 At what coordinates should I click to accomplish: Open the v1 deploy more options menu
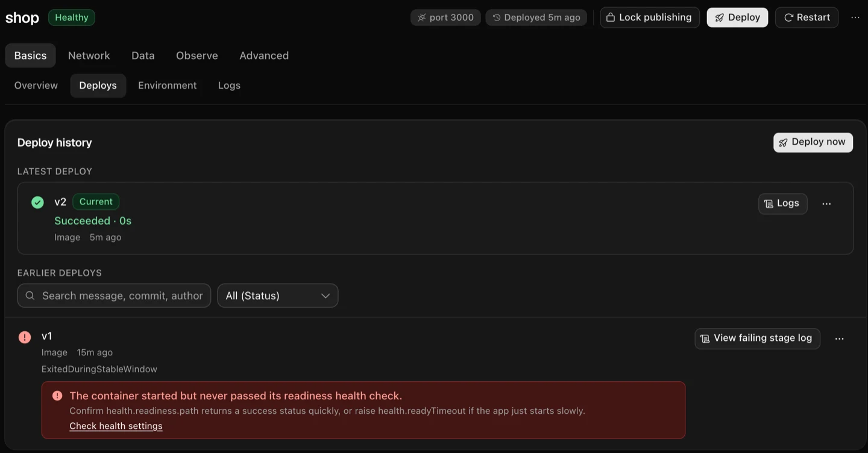(839, 339)
